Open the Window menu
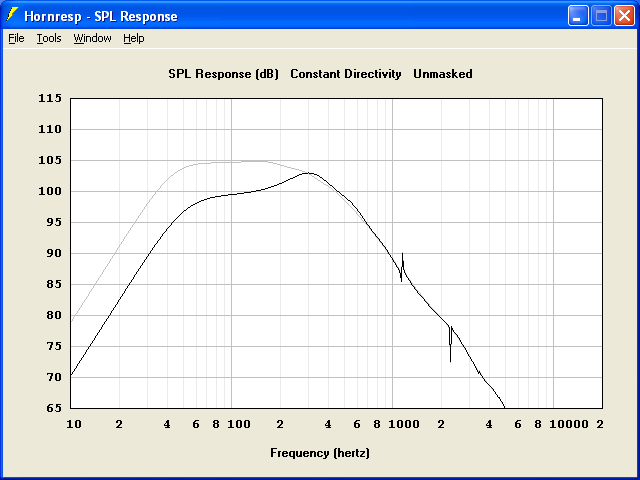The width and height of the screenshot is (640, 480). (92, 38)
